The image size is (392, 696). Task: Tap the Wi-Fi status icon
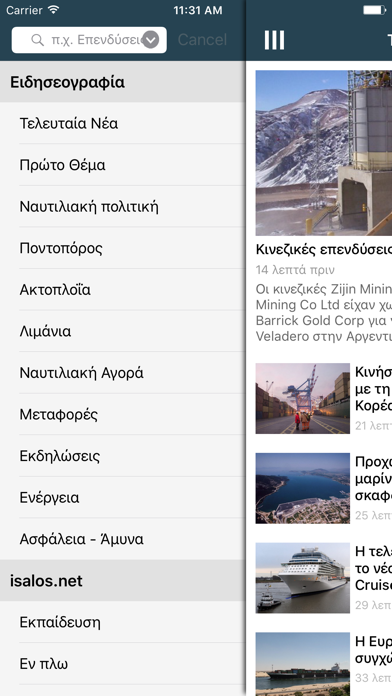(x=54, y=10)
